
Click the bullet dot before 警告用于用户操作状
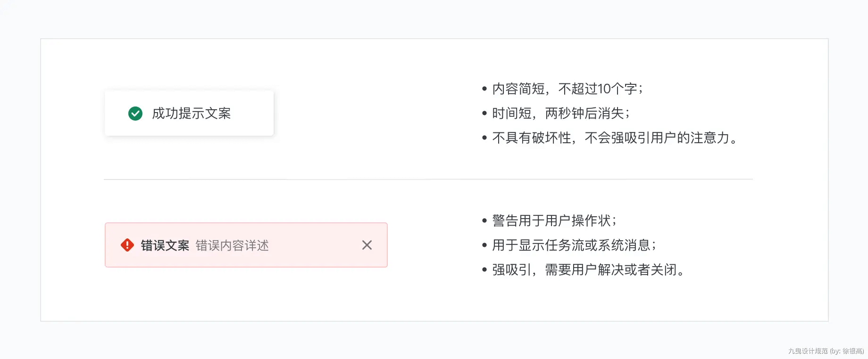484,220
